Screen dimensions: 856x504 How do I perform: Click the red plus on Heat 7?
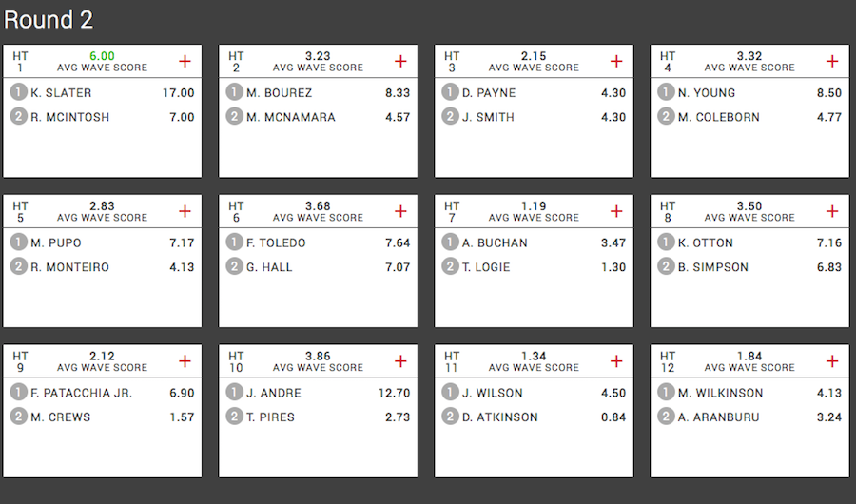[616, 211]
